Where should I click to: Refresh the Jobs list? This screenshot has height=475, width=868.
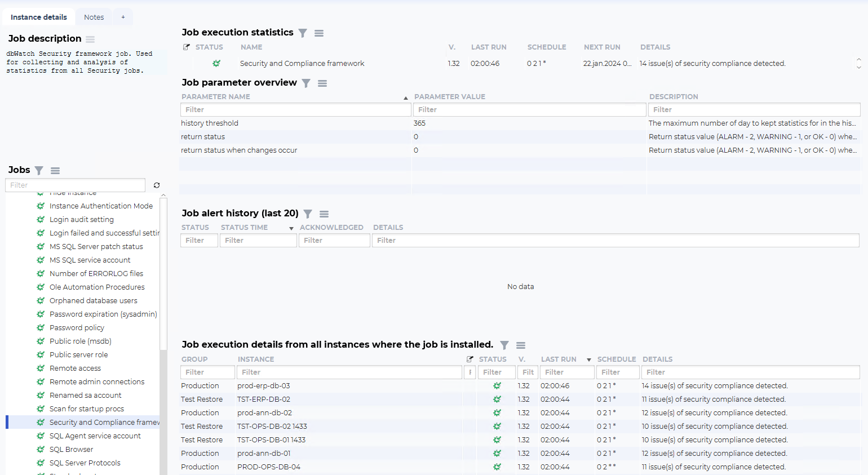click(x=157, y=185)
